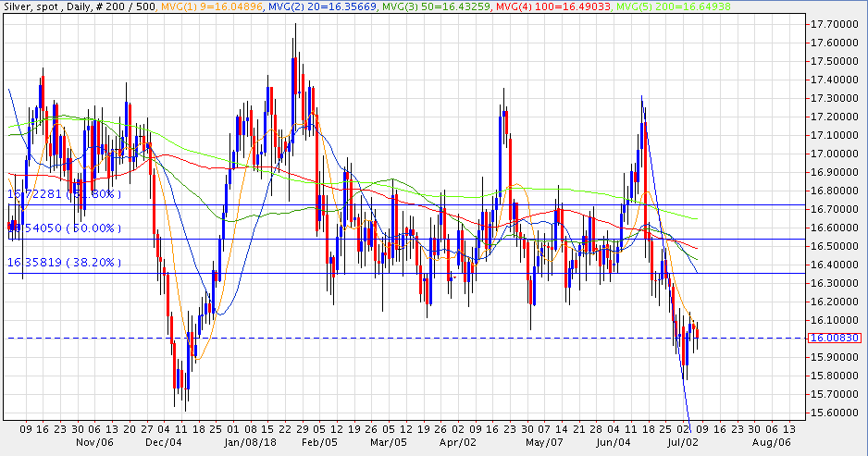This screenshot has width=868, height=456.
Task: Click the 16.30000 price axis label
Action: pyautogui.click(x=836, y=283)
